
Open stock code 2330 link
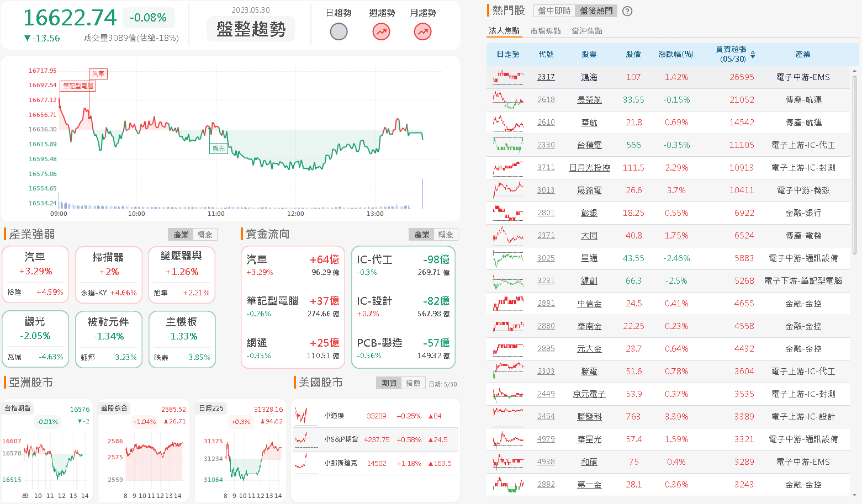coord(546,145)
